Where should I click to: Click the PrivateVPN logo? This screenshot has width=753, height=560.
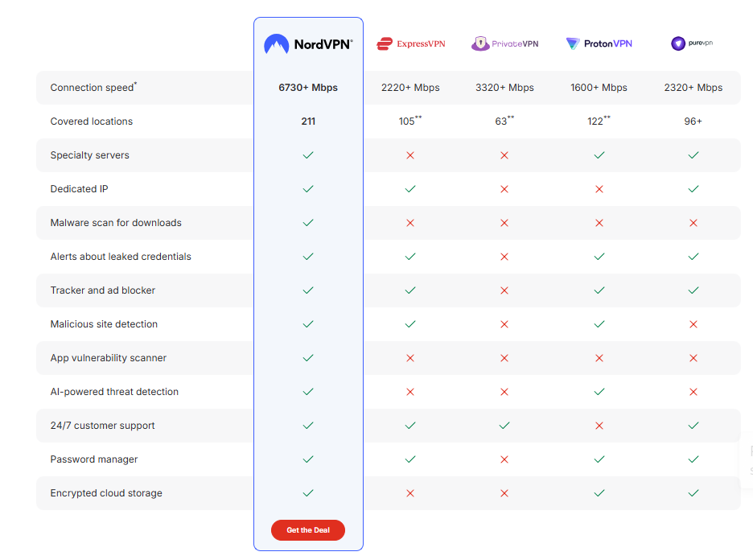pos(504,43)
